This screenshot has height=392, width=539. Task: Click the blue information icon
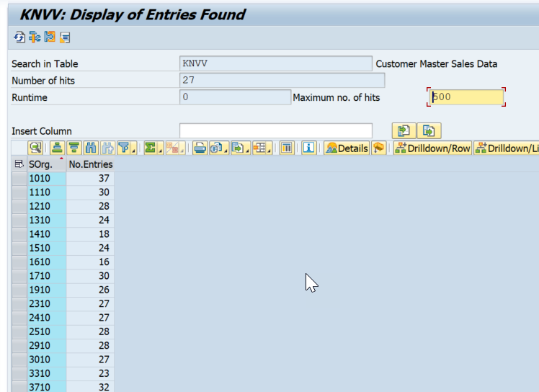coord(308,148)
